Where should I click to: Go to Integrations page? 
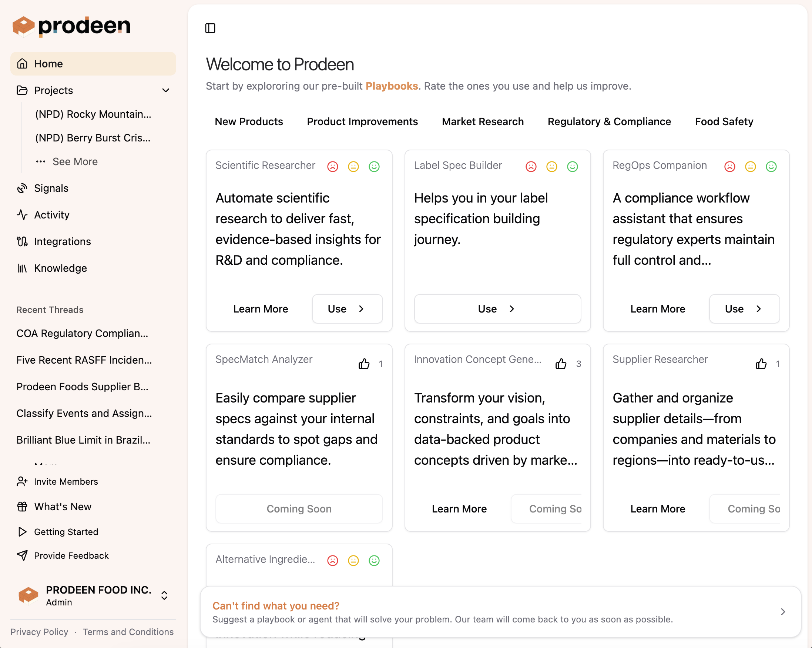(x=62, y=241)
